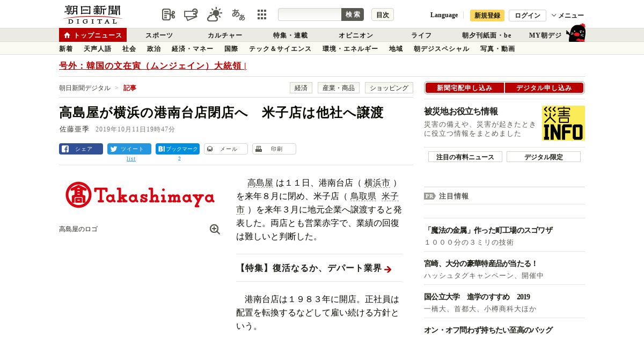
Task: Click the ショッピング category tag
Action: pos(389,88)
